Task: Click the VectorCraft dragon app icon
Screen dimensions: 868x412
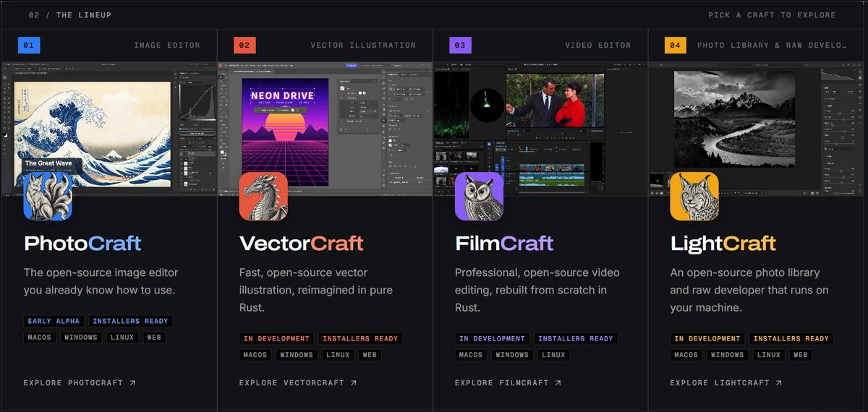Action: click(263, 196)
